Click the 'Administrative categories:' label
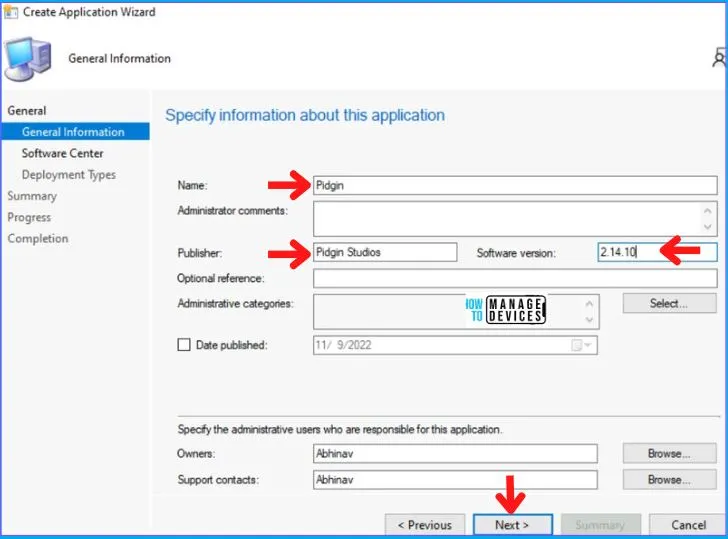This screenshot has height=539, width=728. click(235, 304)
